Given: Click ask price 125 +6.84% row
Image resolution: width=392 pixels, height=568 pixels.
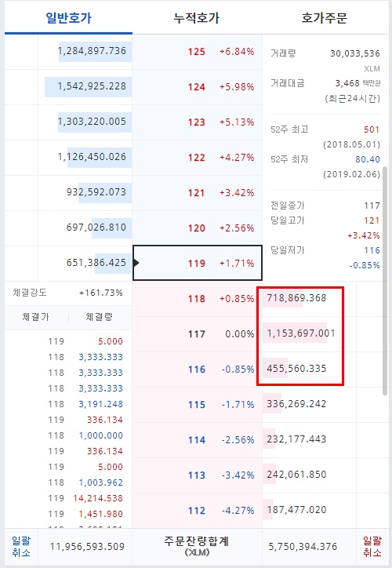Looking at the screenshot, I should point(198,52).
